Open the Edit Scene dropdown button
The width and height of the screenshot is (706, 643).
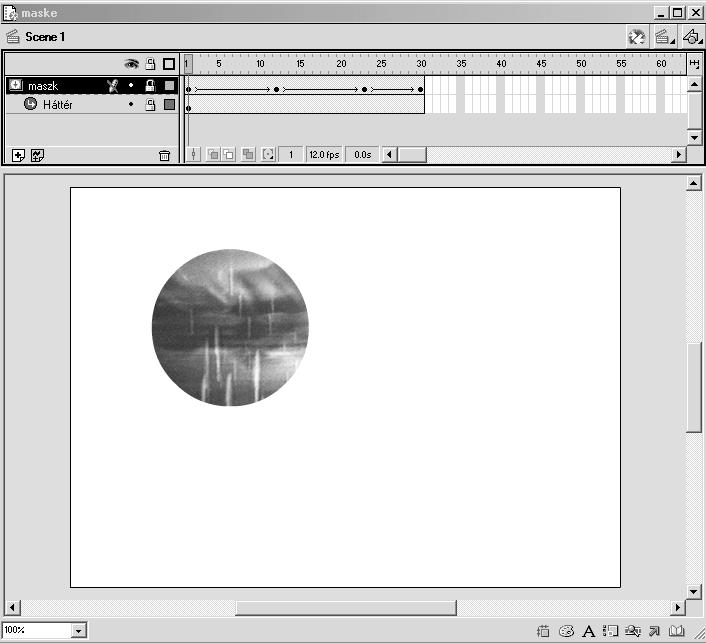tap(664, 37)
